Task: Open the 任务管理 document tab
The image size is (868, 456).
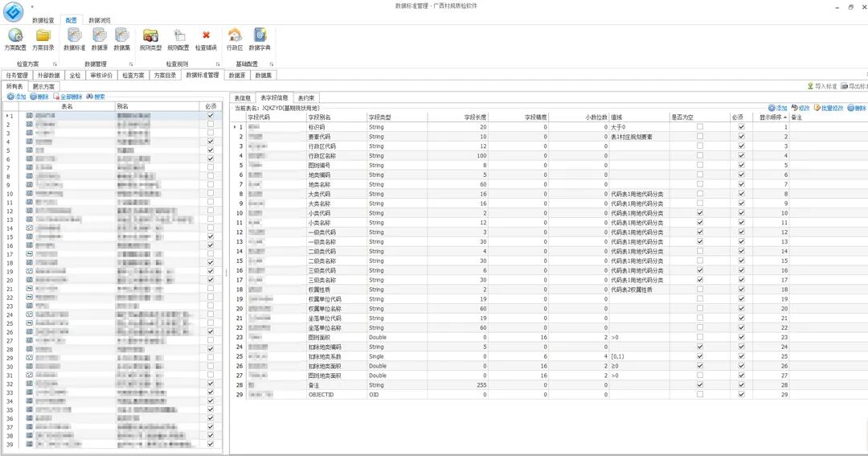Action: point(17,76)
